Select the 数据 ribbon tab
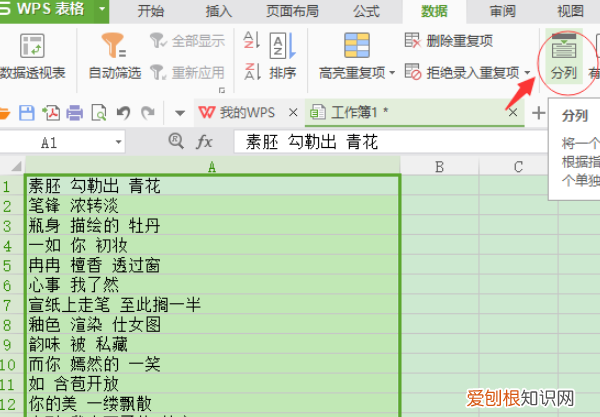Viewport: 600px width, 417px height. pos(434,11)
